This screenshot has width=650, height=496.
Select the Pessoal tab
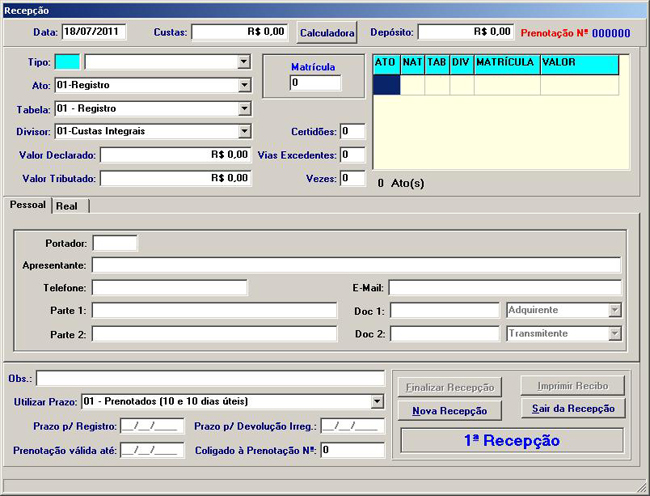[x=27, y=205]
